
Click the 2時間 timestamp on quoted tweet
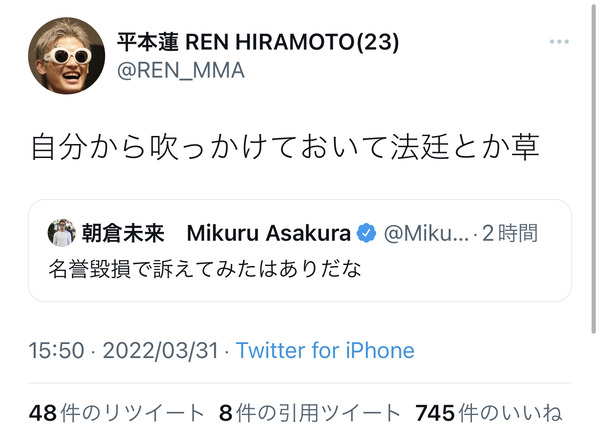click(510, 233)
